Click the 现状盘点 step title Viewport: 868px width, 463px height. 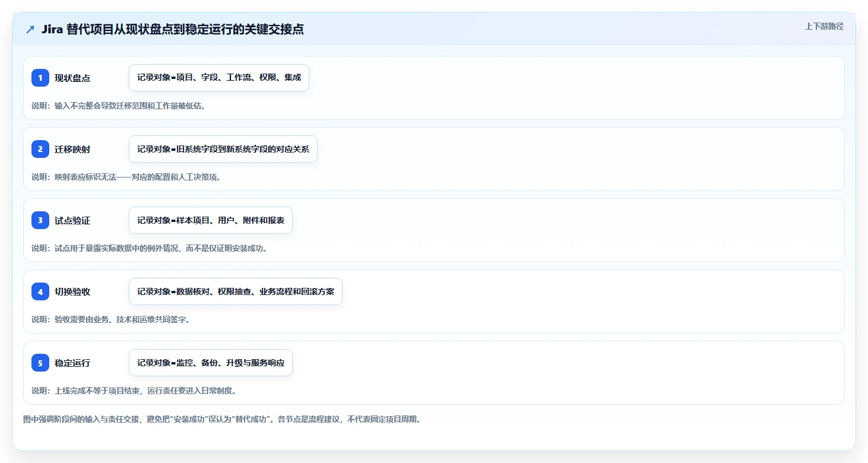[x=72, y=78]
